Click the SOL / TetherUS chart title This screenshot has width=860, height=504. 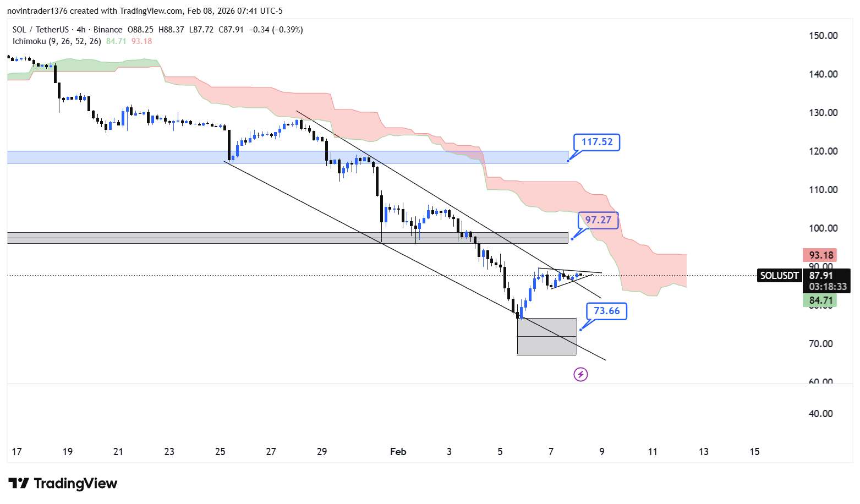pos(41,30)
